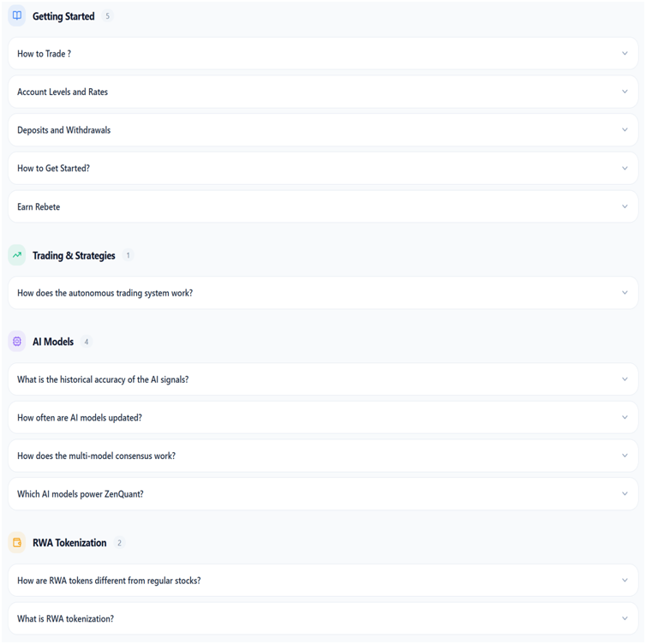Show how often AI models are updated

[323, 418]
